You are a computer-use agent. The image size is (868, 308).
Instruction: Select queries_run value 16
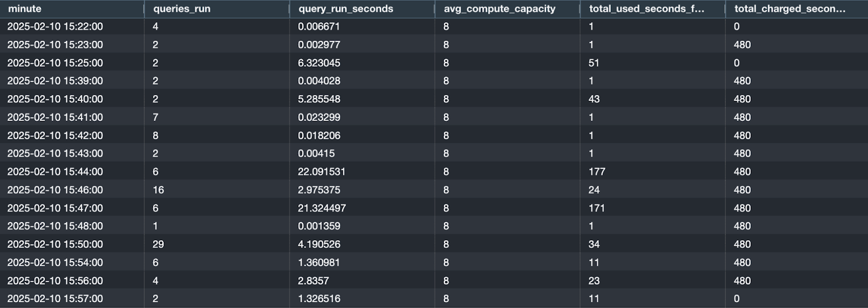(x=158, y=190)
